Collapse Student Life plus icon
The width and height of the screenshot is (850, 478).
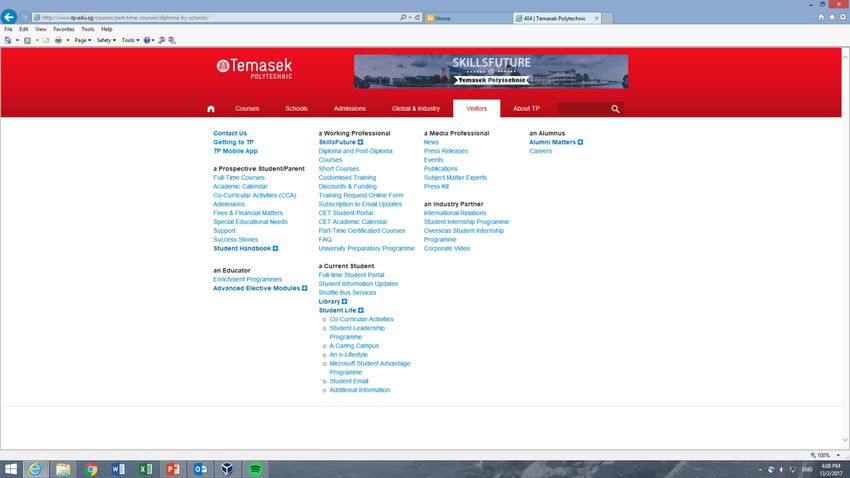[361, 311]
